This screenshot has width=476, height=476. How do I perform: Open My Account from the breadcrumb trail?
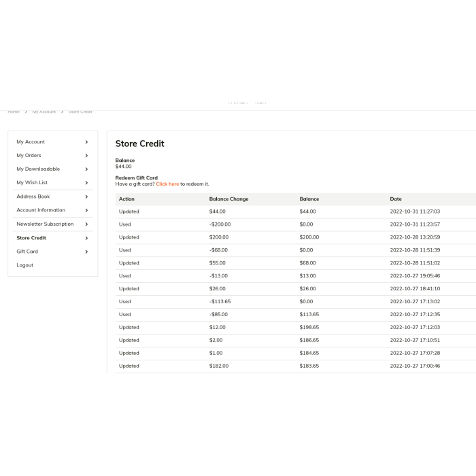click(x=44, y=112)
